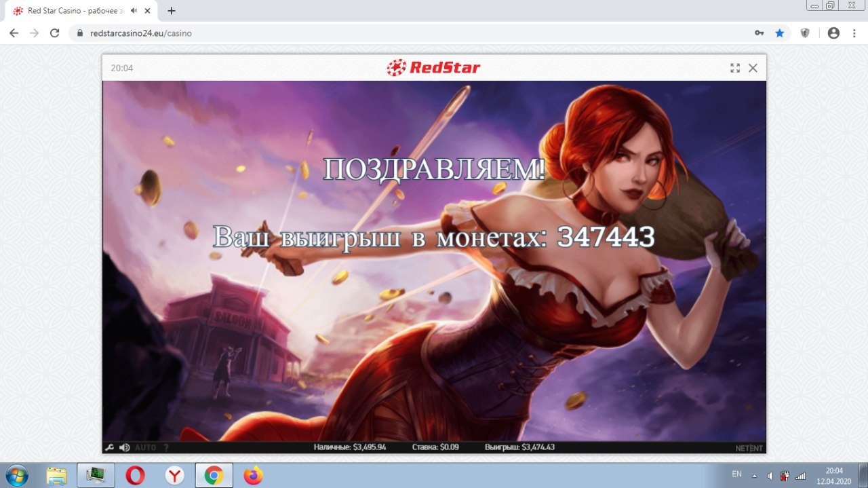
Task: Click the Наличные balance value
Action: click(350, 447)
